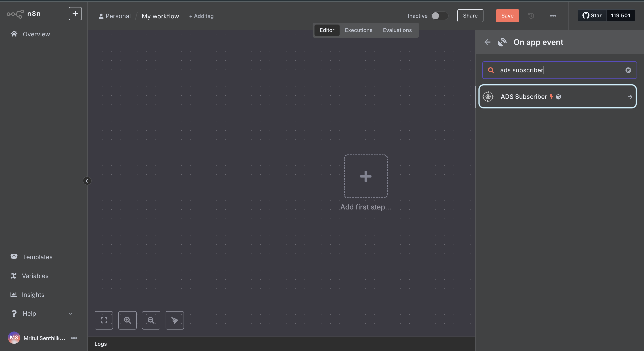This screenshot has width=644, height=351.
Task: Clear the node search with X icon
Action: pyautogui.click(x=628, y=70)
